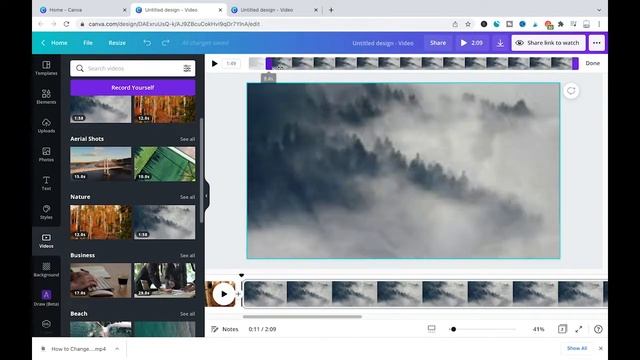
Task: Close the downloads bar
Action: 600,348
